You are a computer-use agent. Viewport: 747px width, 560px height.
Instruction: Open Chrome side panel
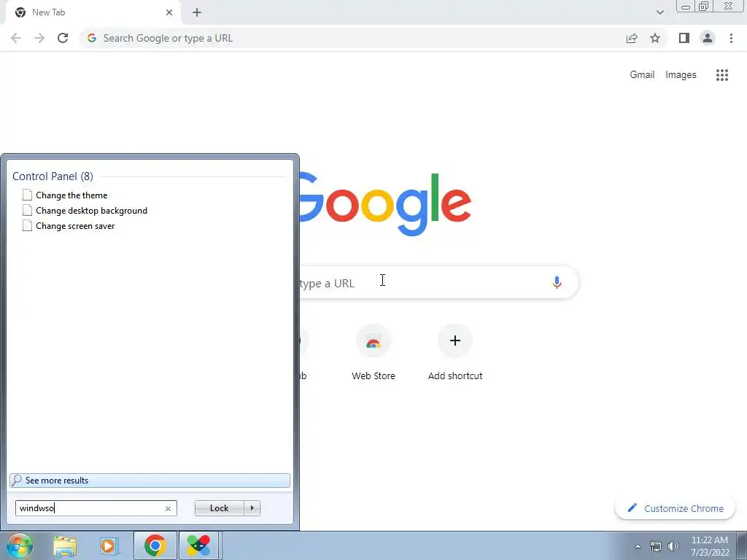[684, 38]
